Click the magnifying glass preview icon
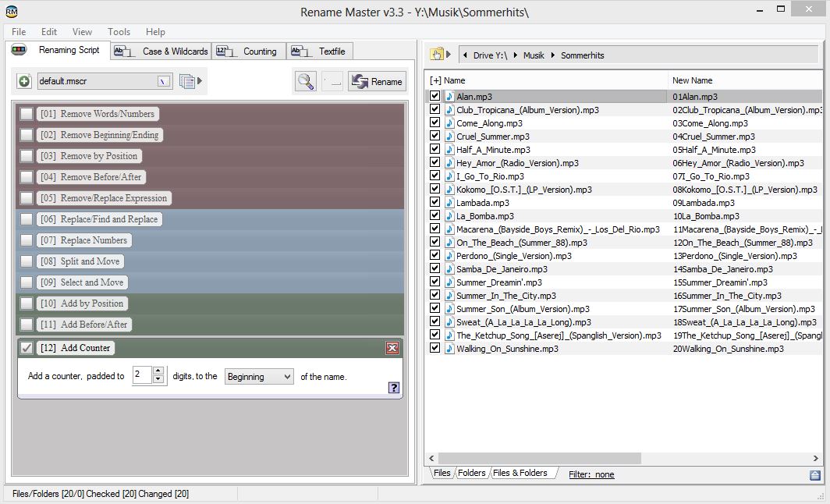Viewport: 830px width, 504px height. coord(305,81)
